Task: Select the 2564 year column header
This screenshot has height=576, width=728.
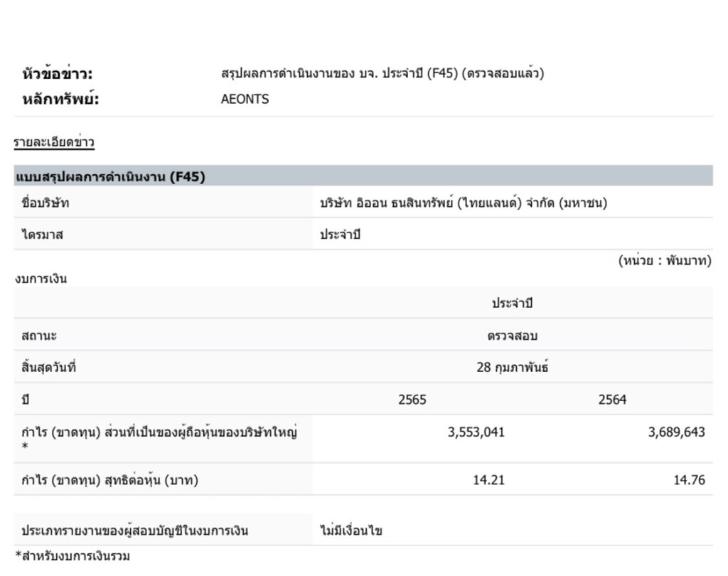Action: tap(612, 400)
